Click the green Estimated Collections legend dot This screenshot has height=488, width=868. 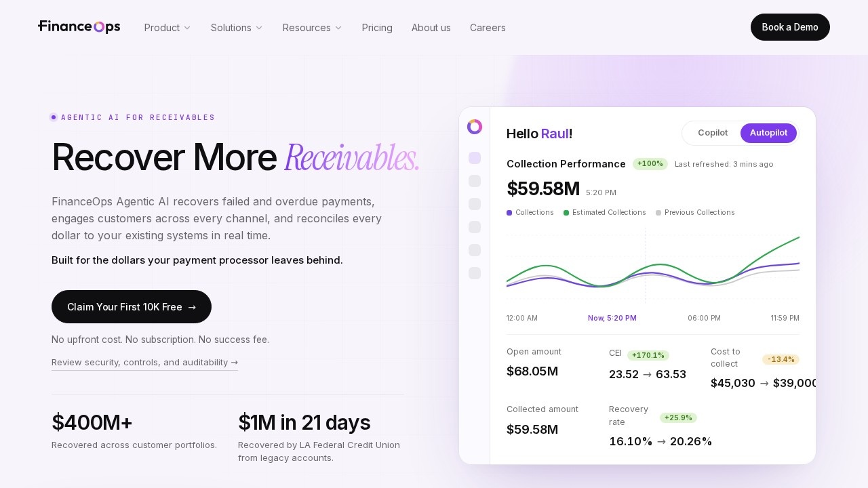click(566, 213)
